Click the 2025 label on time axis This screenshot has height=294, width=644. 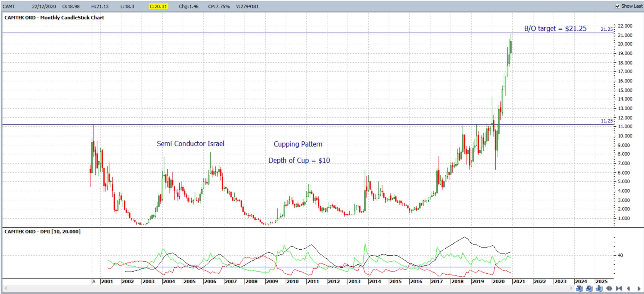(x=601, y=281)
